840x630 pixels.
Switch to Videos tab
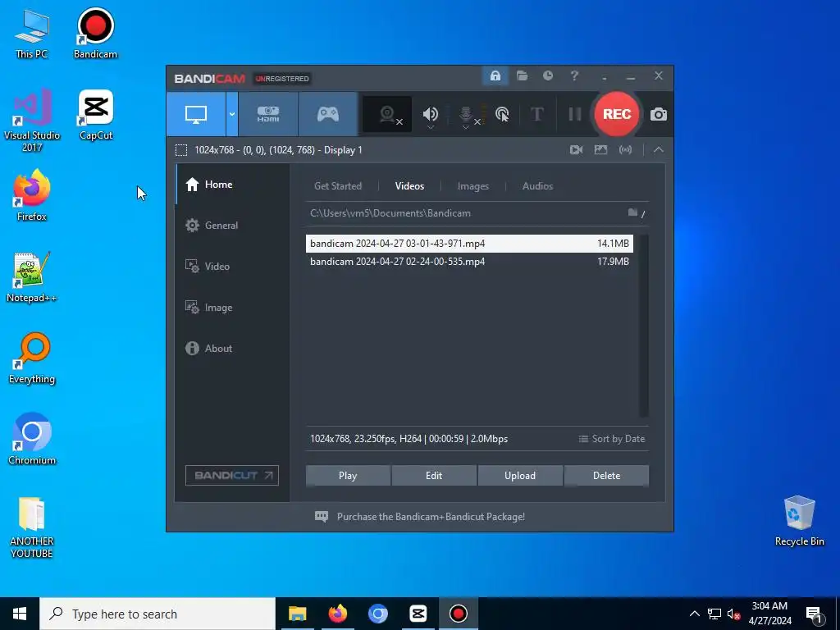[409, 186]
